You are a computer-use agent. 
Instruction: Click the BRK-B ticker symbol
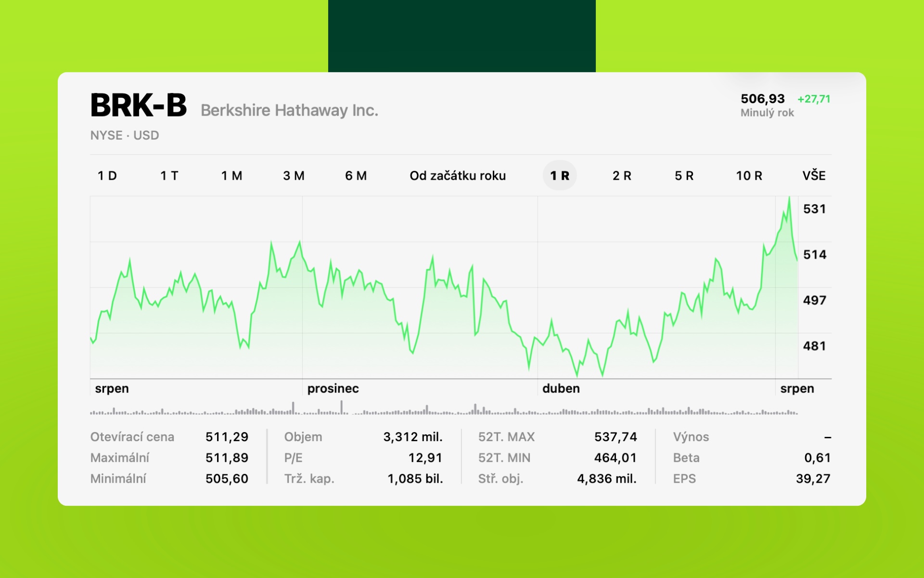point(139,105)
